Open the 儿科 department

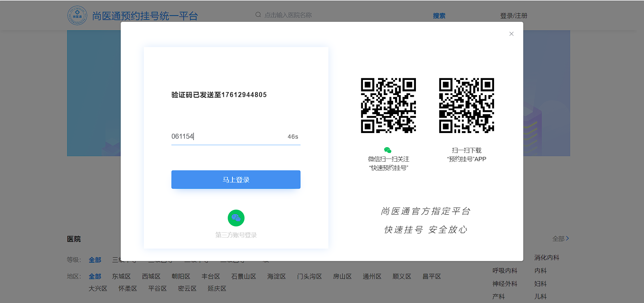[541, 297]
